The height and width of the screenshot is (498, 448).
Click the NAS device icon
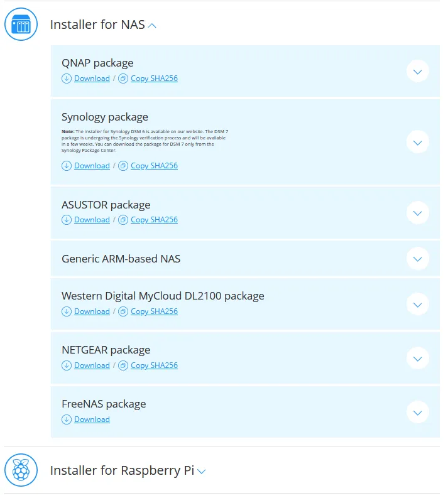[x=21, y=25]
